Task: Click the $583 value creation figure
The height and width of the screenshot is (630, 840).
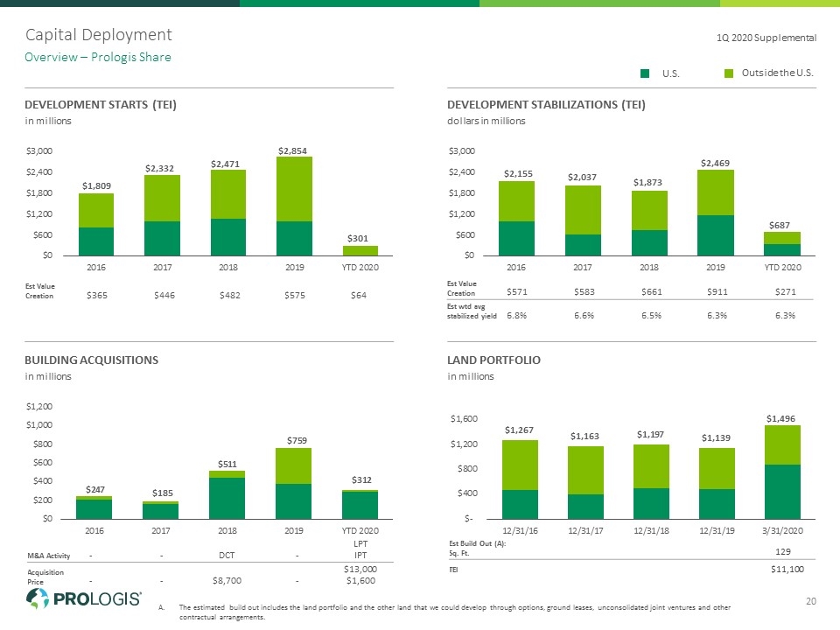Action: pos(584,292)
